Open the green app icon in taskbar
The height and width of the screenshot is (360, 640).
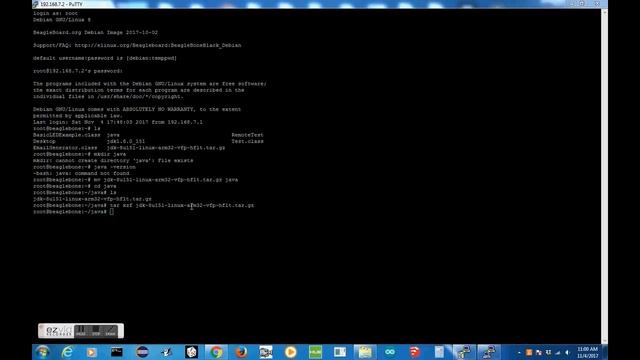tap(315, 352)
